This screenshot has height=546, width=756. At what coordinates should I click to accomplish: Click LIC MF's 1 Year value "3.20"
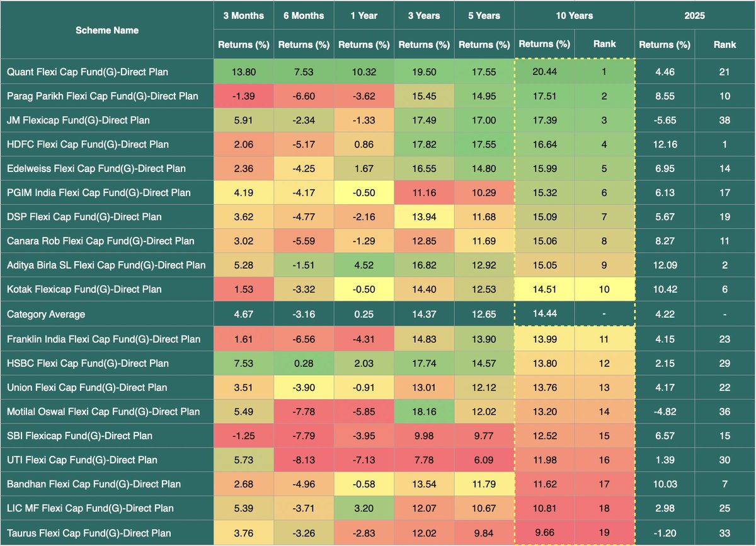(x=364, y=508)
